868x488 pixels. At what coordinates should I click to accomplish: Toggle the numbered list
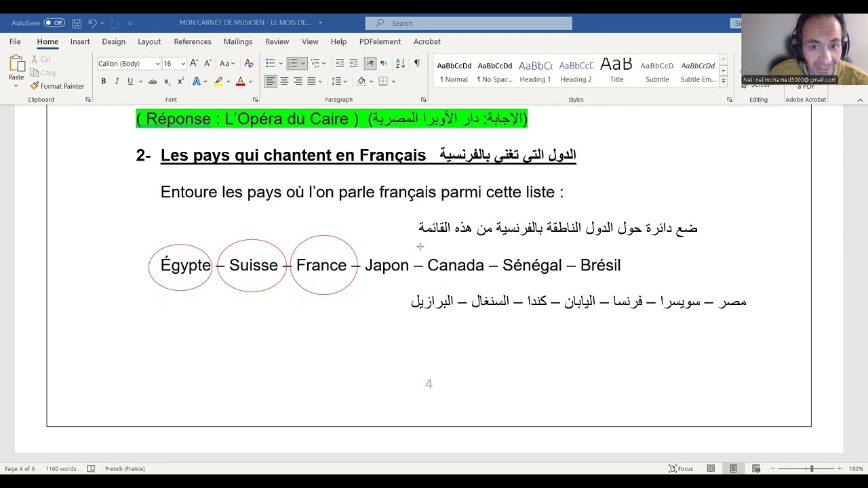[292, 63]
